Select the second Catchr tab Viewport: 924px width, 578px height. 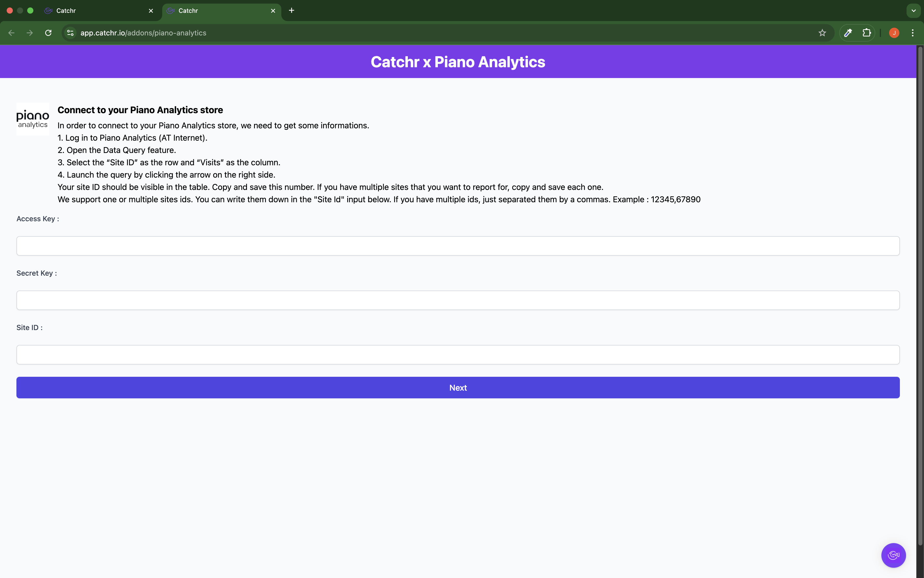tap(222, 11)
